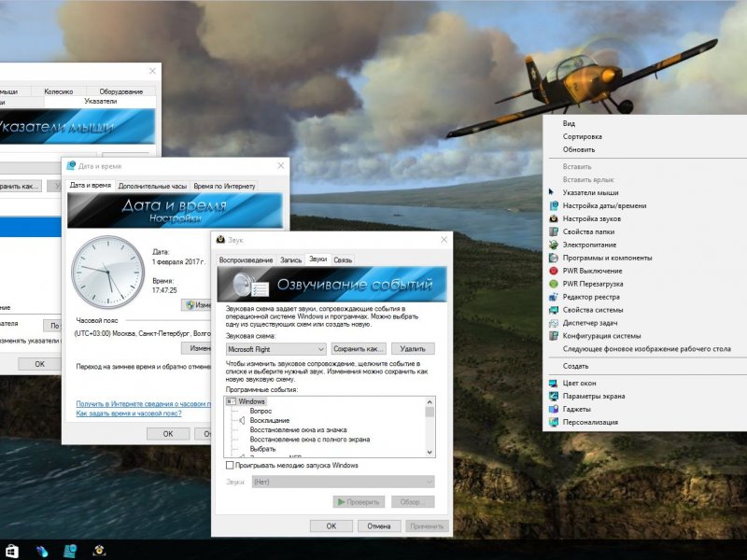Click the Параметры экрана icon
Viewport: 747px width, 560px height.
point(554,396)
